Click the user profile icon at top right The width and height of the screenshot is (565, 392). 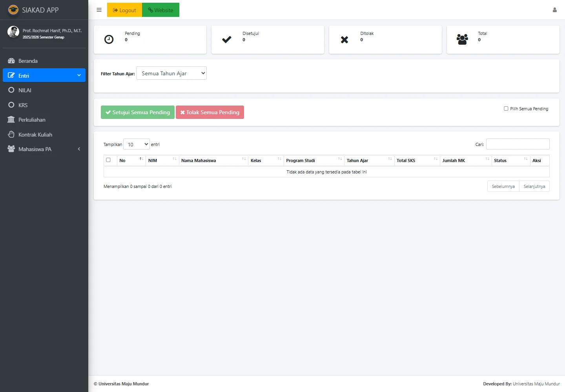554,10
